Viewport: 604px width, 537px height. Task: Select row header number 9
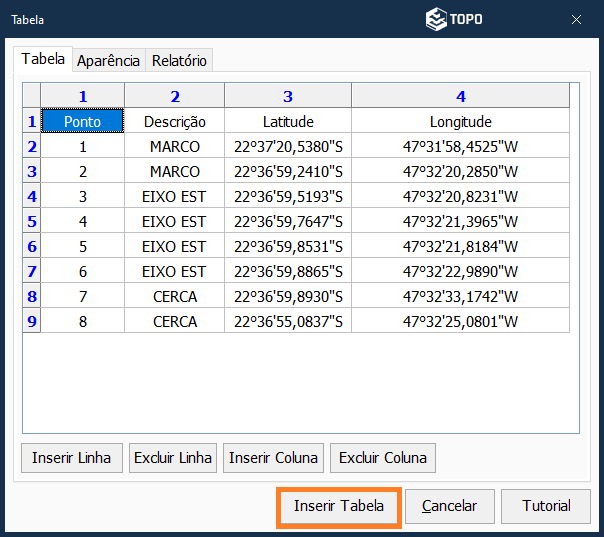click(32, 322)
